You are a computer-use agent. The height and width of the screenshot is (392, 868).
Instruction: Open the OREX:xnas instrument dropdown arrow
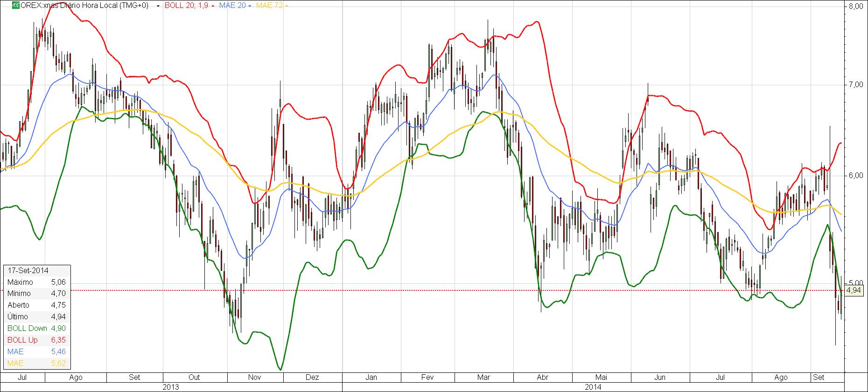click(158, 7)
